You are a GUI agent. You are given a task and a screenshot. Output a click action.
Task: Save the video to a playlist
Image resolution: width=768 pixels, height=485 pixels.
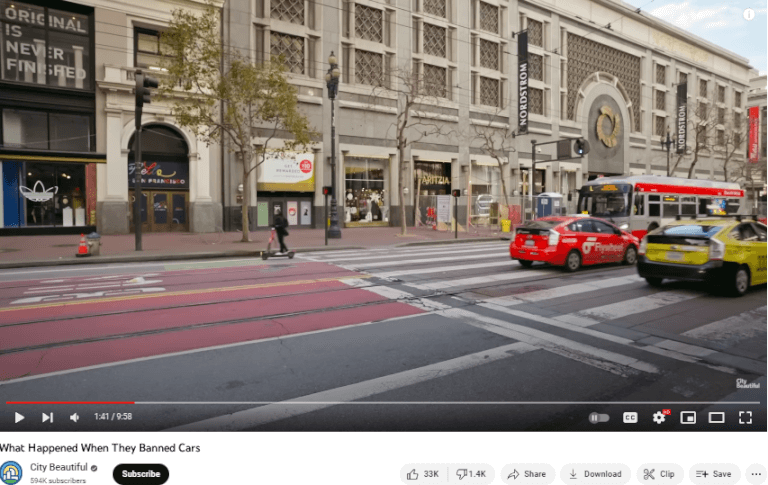tap(714, 474)
